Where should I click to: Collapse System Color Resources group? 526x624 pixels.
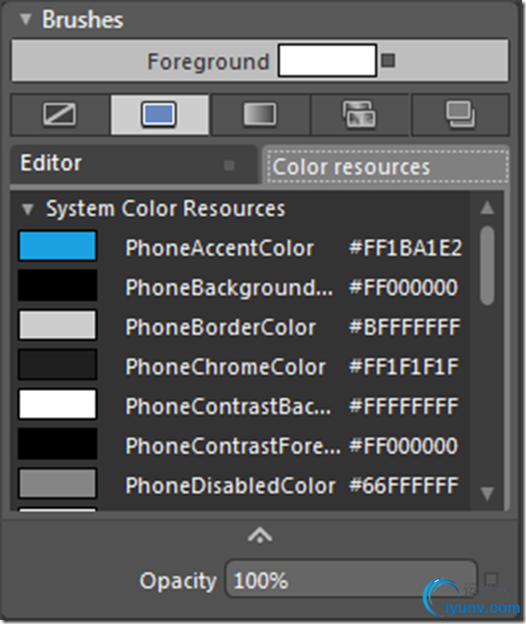pyautogui.click(x=27, y=209)
